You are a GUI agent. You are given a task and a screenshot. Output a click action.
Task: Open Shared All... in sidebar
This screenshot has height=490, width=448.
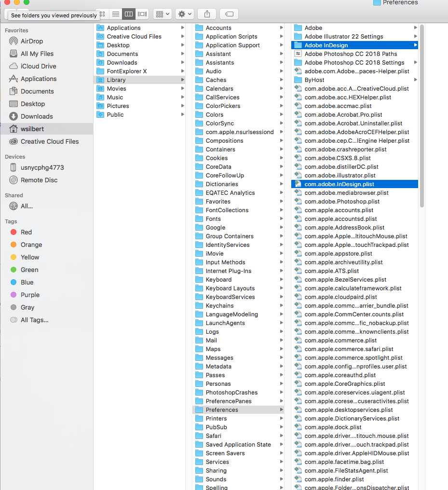pos(47,206)
